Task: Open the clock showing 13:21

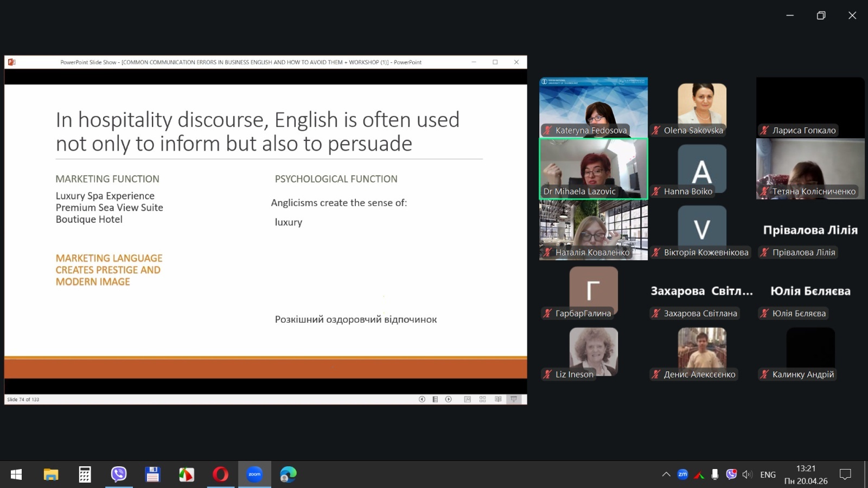Action: [806, 474]
